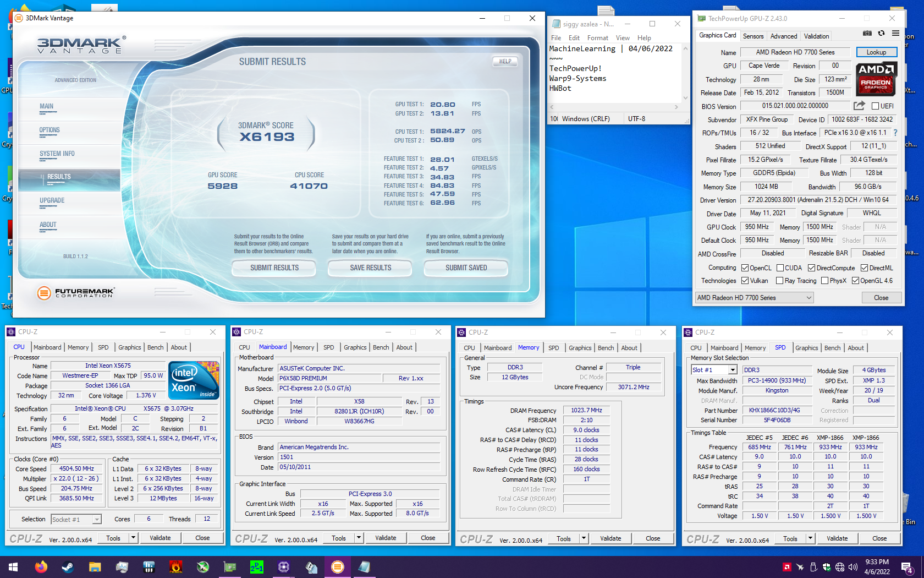Open the Slot #1 dropdown in SPD tab

click(714, 370)
